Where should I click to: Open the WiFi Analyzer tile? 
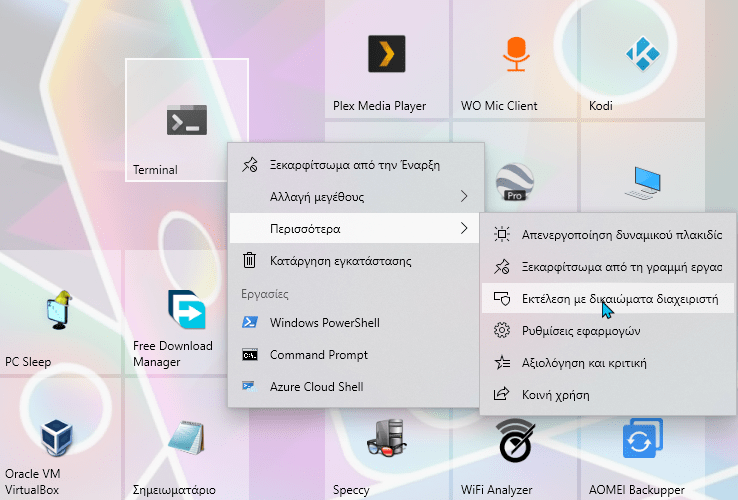(515, 457)
